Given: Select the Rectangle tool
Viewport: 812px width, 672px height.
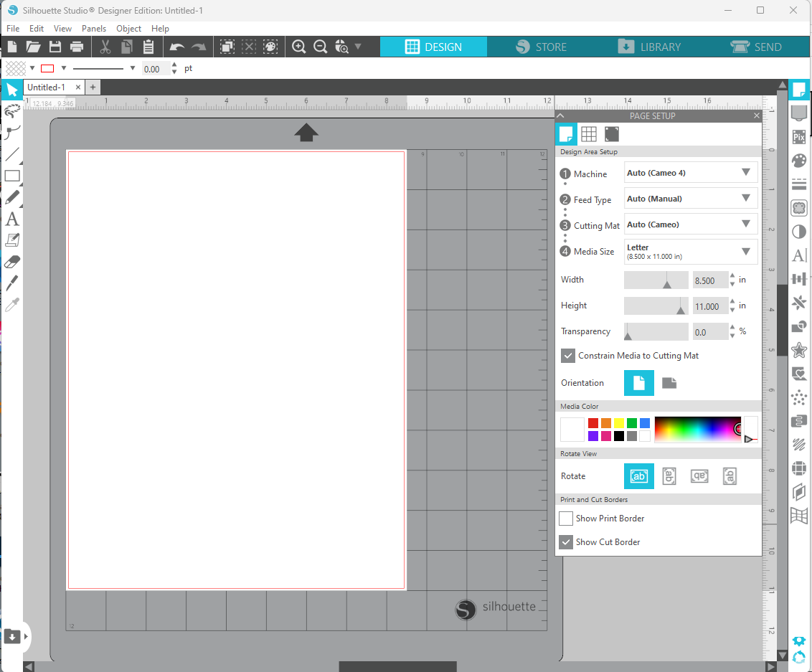Looking at the screenshot, I should 11,176.
